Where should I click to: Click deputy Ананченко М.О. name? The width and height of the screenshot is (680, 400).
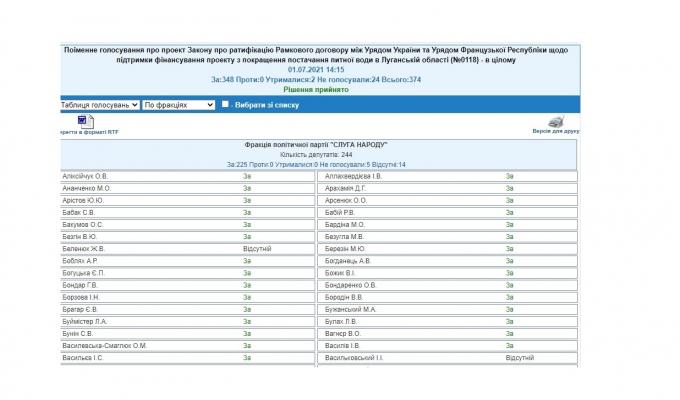pos(86,188)
